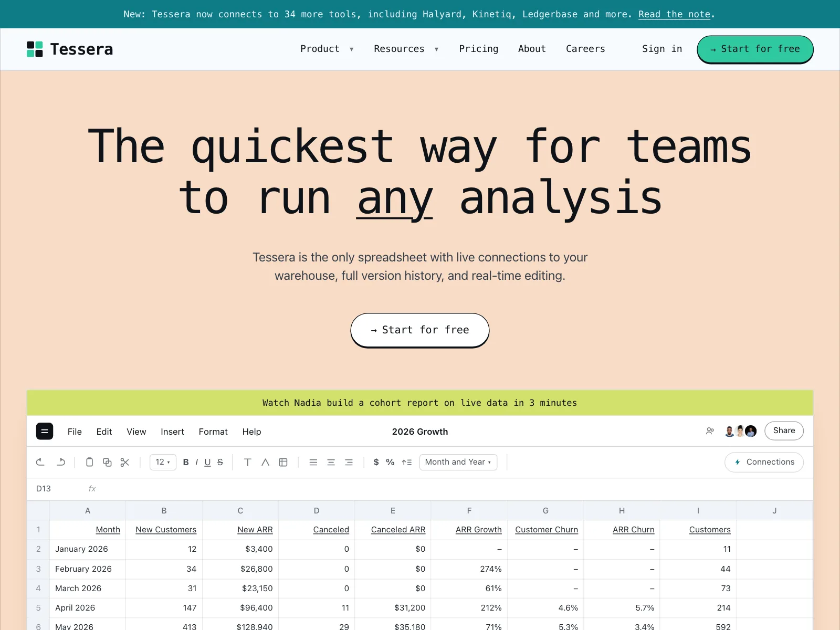This screenshot has height=630, width=840.
Task: Click the sort ascending icon
Action: tap(407, 462)
